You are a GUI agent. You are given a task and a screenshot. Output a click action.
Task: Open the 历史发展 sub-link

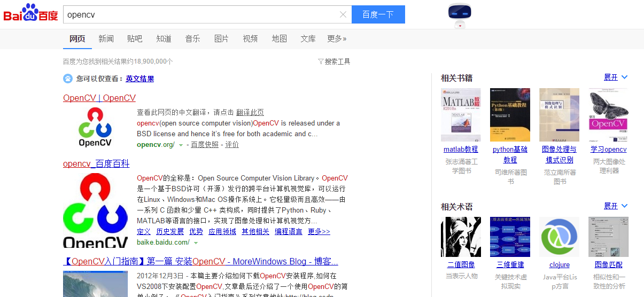point(170,232)
